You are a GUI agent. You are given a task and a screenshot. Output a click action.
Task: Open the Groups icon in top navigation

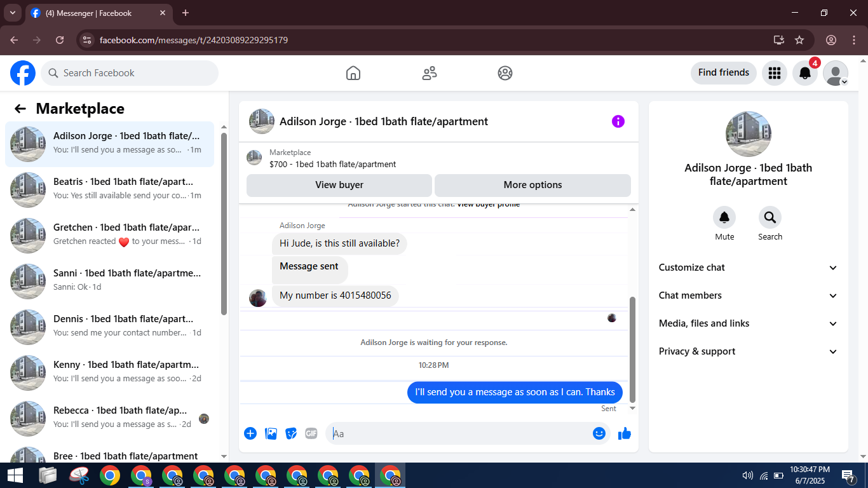505,73
